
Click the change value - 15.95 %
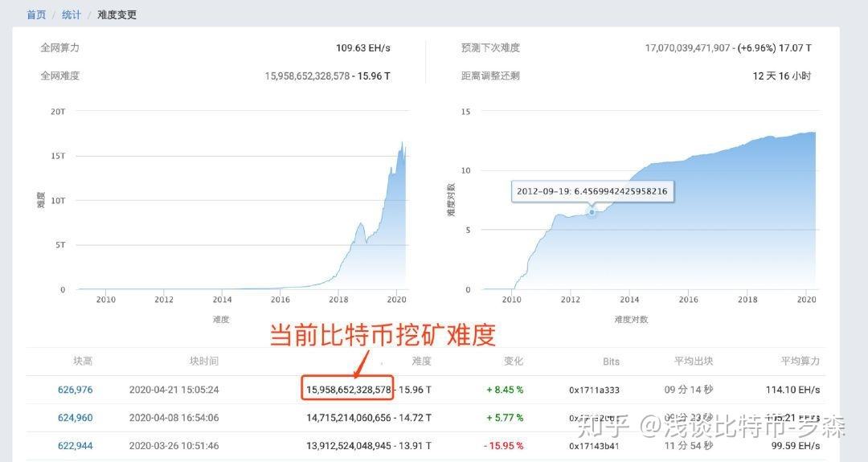503,446
